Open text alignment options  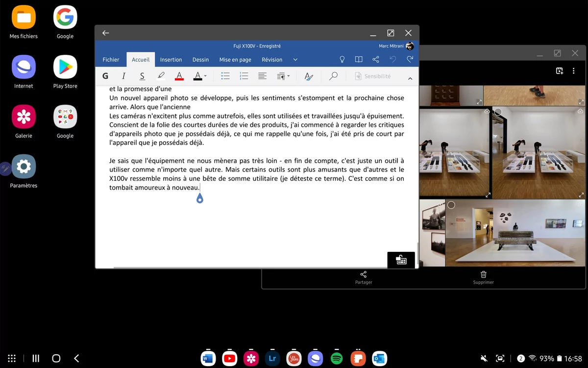click(262, 76)
